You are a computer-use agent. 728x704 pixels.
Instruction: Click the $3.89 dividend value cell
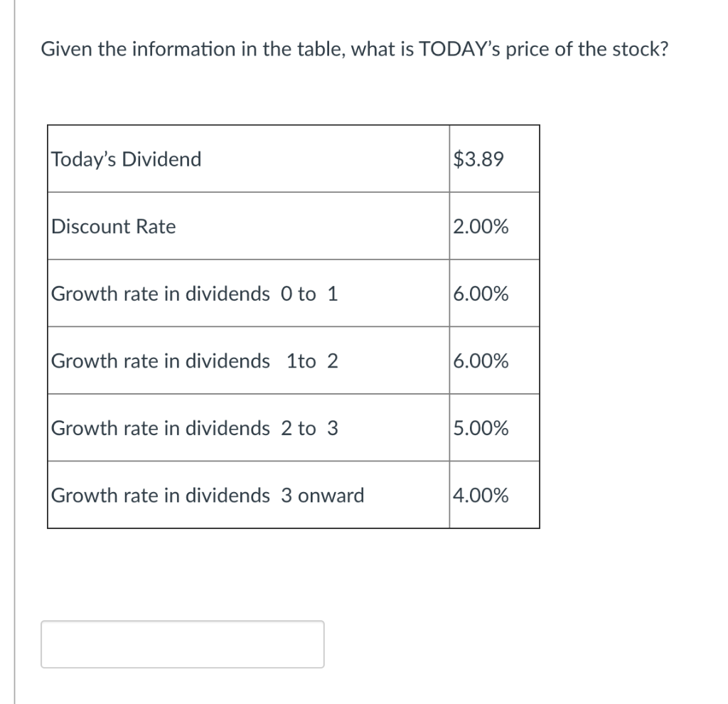pos(477,159)
